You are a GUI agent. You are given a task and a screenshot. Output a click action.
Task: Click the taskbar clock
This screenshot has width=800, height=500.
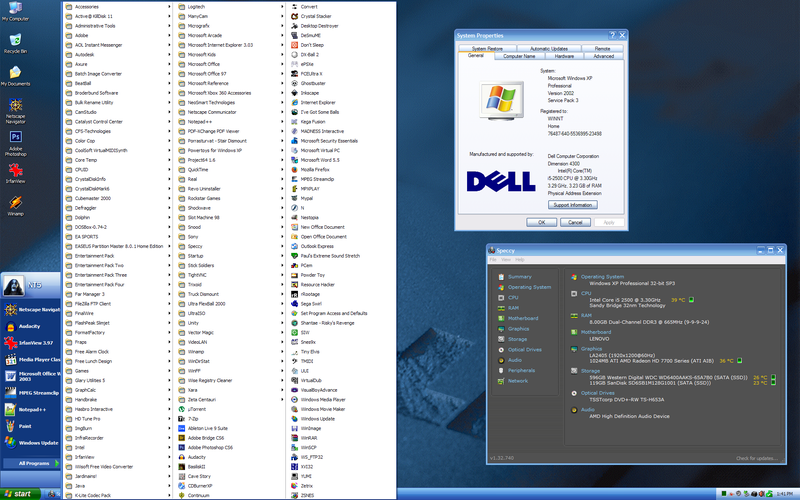point(784,494)
